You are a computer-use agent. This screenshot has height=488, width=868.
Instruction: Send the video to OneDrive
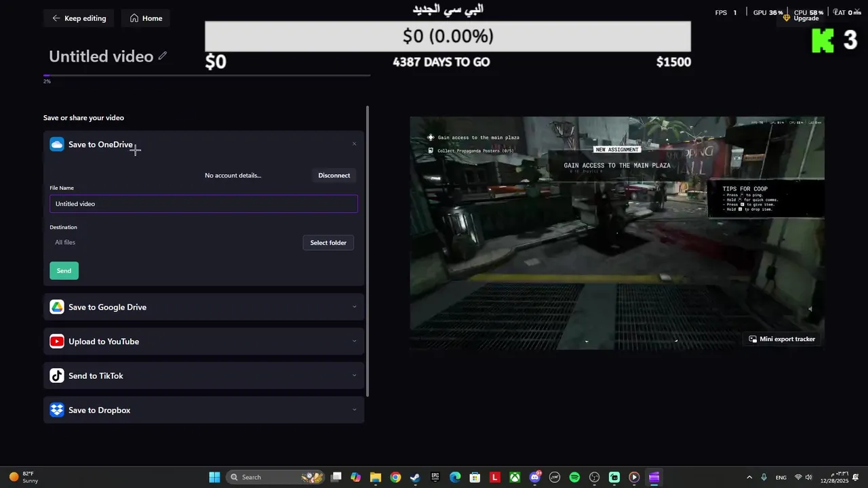(64, 270)
